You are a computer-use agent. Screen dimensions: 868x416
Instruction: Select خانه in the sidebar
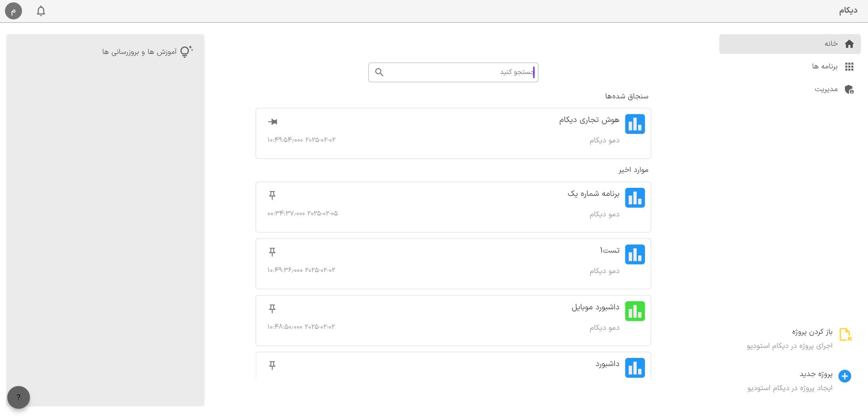click(x=790, y=44)
